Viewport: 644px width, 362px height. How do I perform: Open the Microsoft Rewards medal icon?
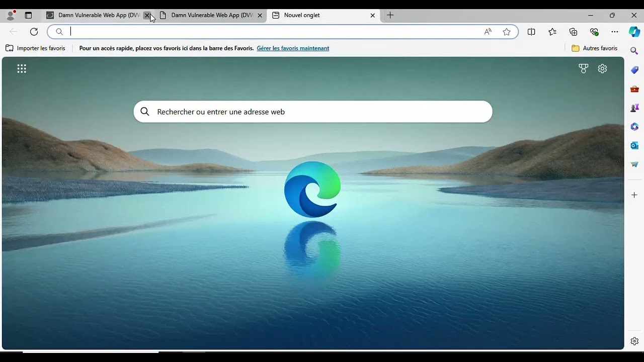(x=584, y=69)
